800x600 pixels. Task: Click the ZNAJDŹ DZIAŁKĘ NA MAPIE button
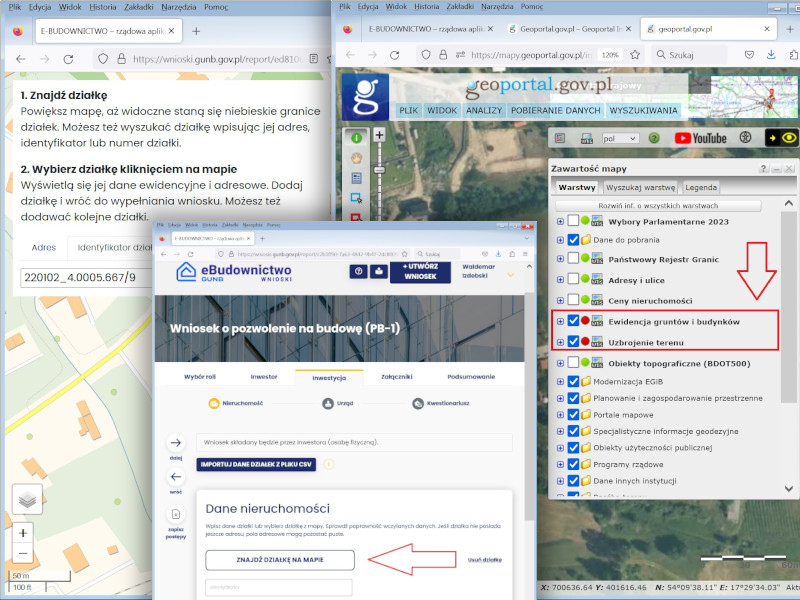280,560
